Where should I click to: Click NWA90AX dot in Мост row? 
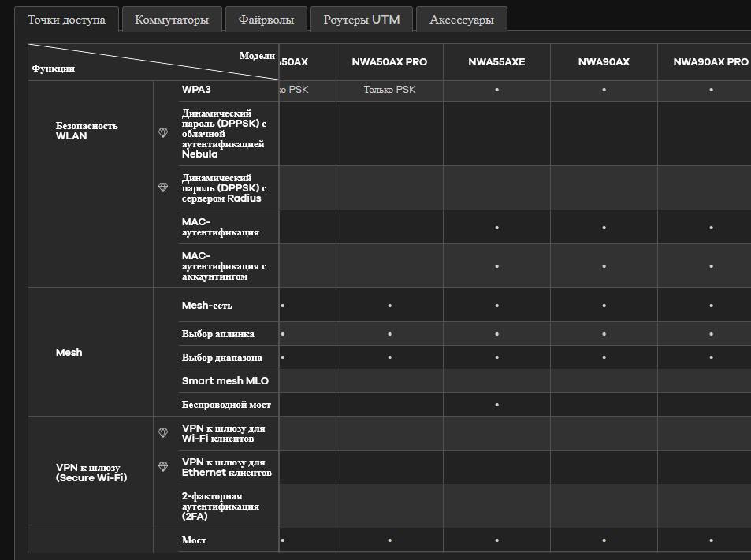(x=604, y=540)
